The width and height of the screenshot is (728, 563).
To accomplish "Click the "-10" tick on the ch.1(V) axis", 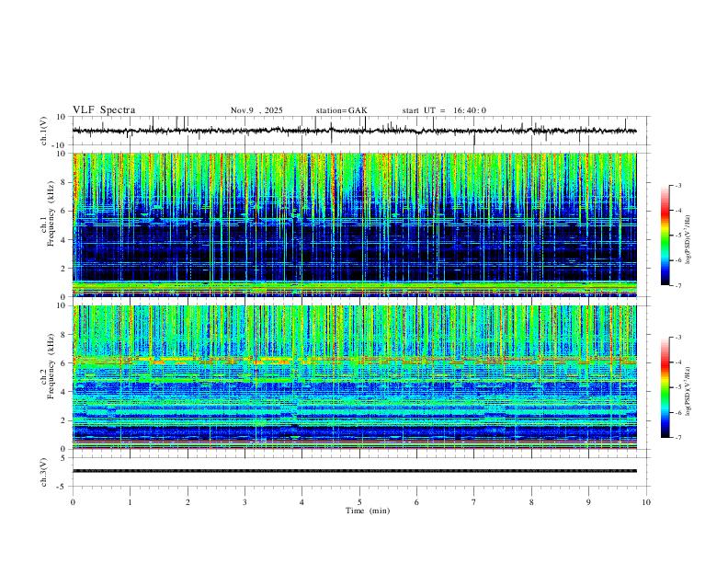I will tap(60, 145).
